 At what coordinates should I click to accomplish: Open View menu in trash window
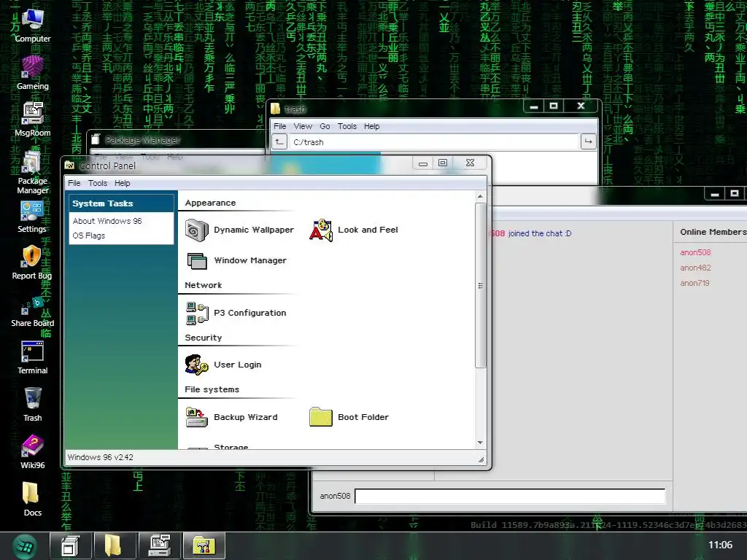(x=303, y=126)
